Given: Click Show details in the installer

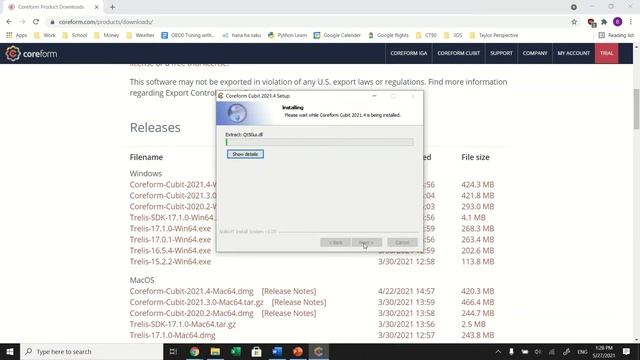Looking at the screenshot, I should [x=245, y=154].
